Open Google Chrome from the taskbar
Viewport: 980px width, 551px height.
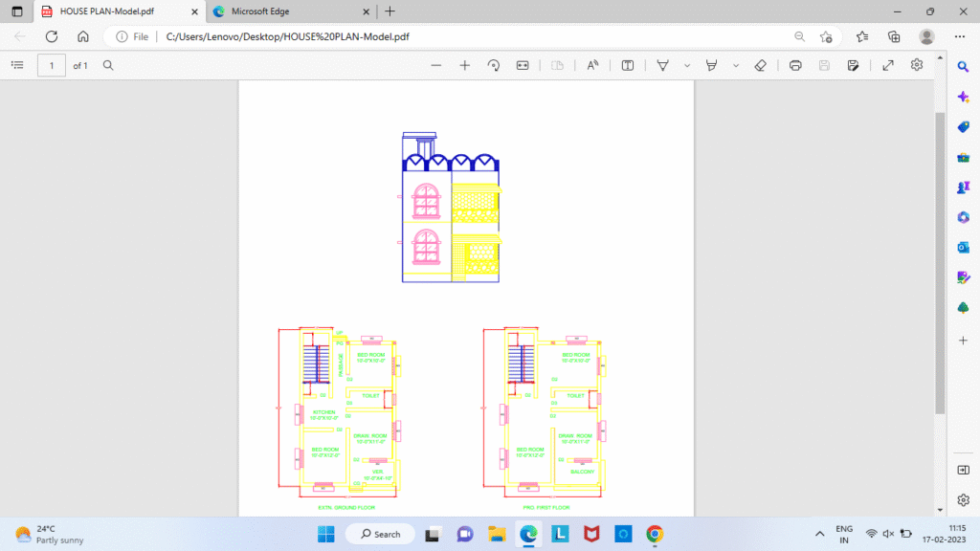tap(655, 534)
